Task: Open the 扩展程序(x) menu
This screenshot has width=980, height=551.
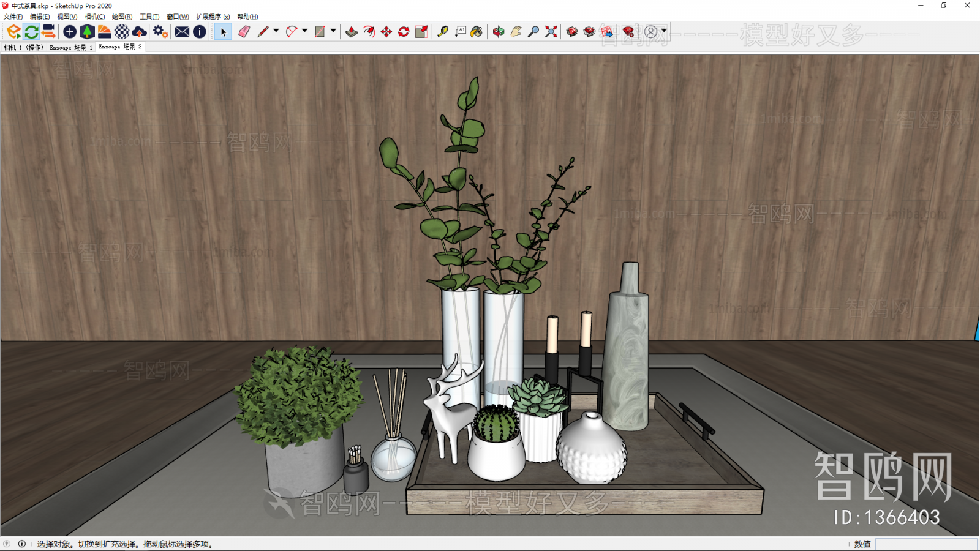Action: (x=213, y=17)
